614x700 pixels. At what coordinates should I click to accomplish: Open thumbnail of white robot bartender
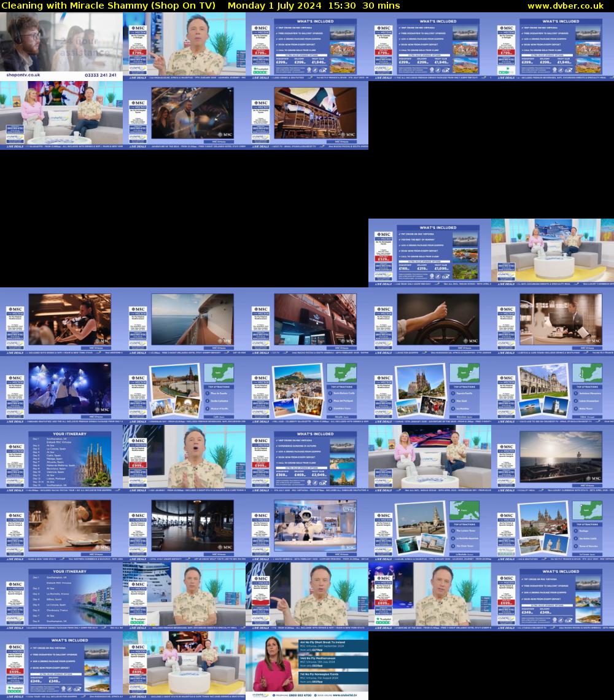(307, 527)
